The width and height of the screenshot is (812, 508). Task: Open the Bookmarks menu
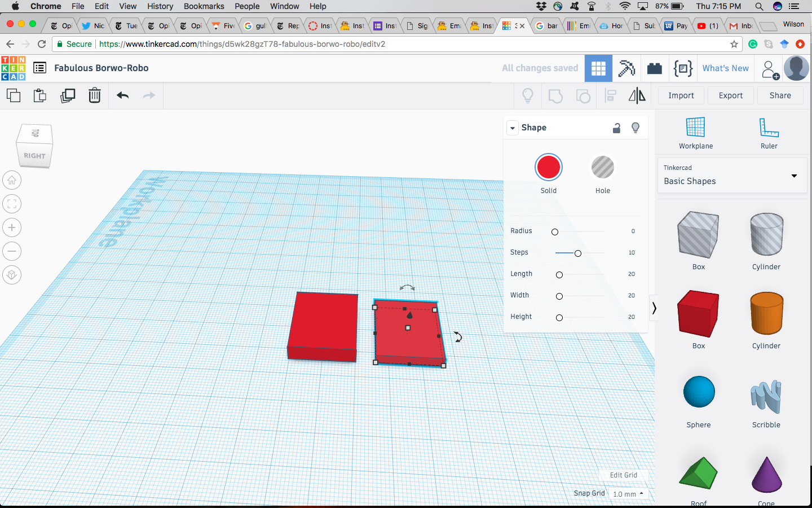pyautogui.click(x=204, y=6)
